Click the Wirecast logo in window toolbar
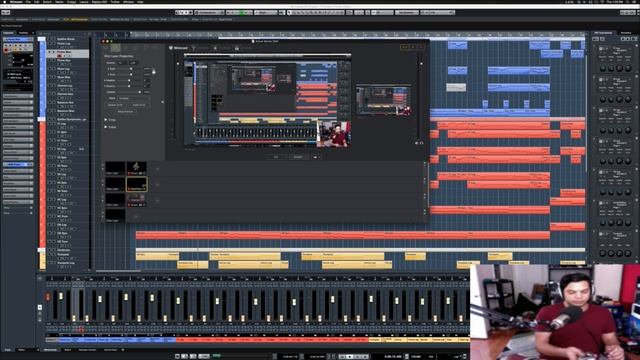This screenshot has height=360, width=640. [x=178, y=48]
